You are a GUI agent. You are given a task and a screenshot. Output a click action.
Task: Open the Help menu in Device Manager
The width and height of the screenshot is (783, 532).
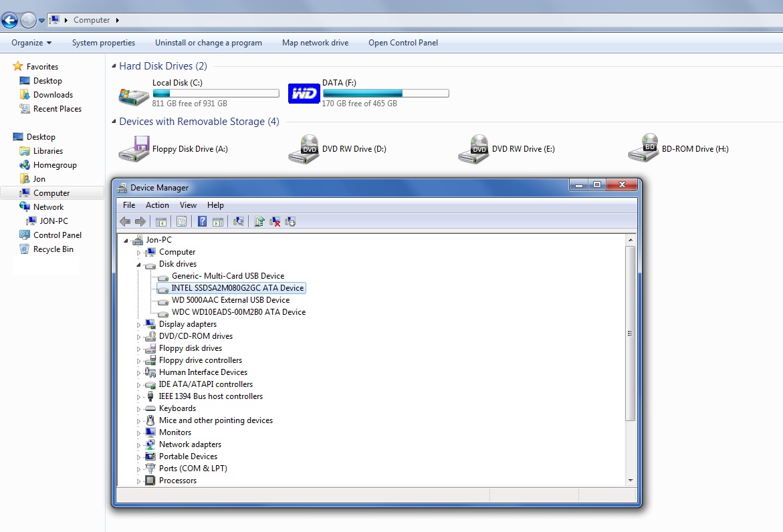216,205
